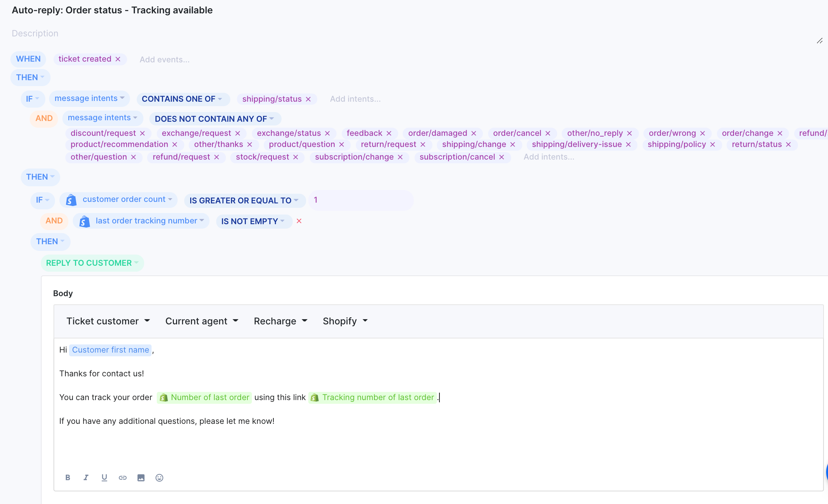Remove the product/question intent tag
This screenshot has height=504, width=828.
click(x=342, y=144)
